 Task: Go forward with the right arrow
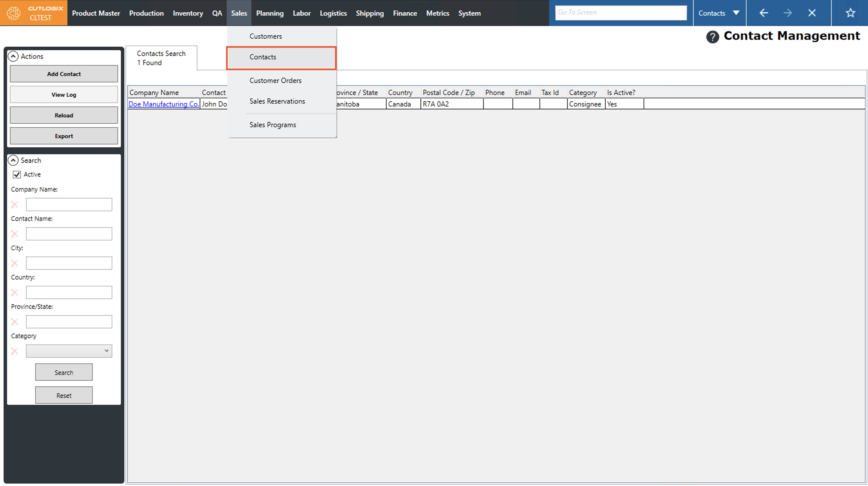coord(787,13)
